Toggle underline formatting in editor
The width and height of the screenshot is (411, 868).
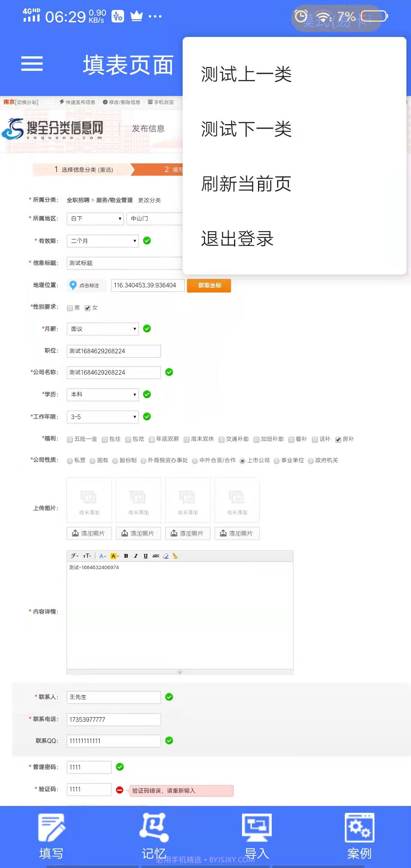click(145, 556)
